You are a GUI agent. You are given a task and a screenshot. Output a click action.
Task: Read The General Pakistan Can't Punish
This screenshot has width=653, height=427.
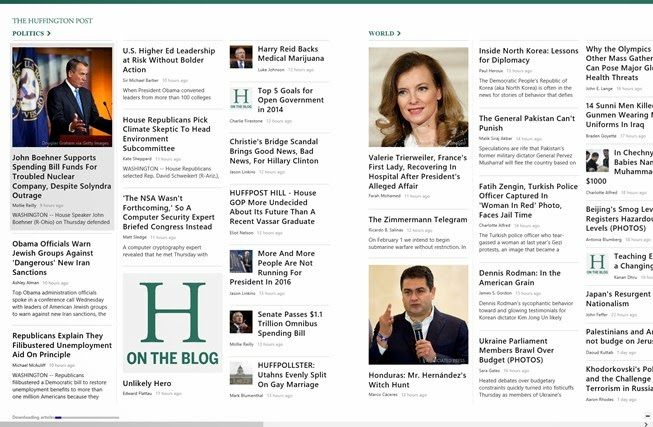[x=527, y=123]
